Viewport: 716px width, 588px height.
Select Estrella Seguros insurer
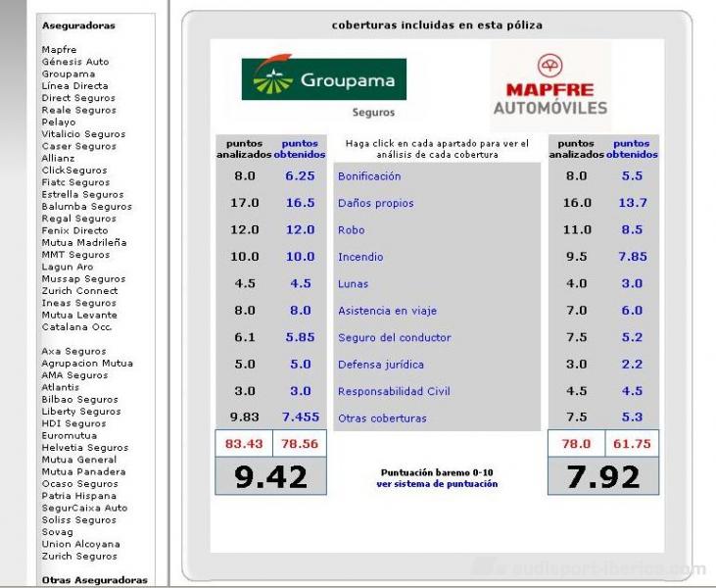pyautogui.click(x=82, y=194)
